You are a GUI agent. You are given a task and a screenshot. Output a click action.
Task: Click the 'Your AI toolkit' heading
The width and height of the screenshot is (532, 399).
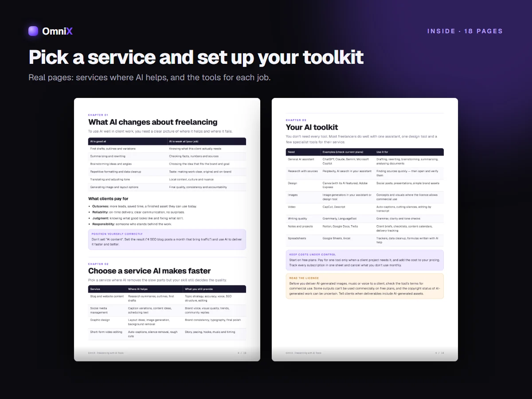[x=312, y=127]
